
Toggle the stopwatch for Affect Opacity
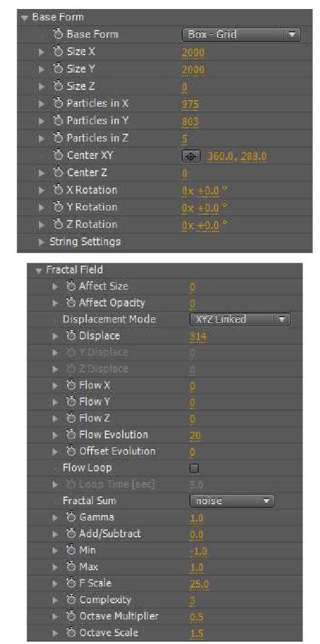pos(73,303)
